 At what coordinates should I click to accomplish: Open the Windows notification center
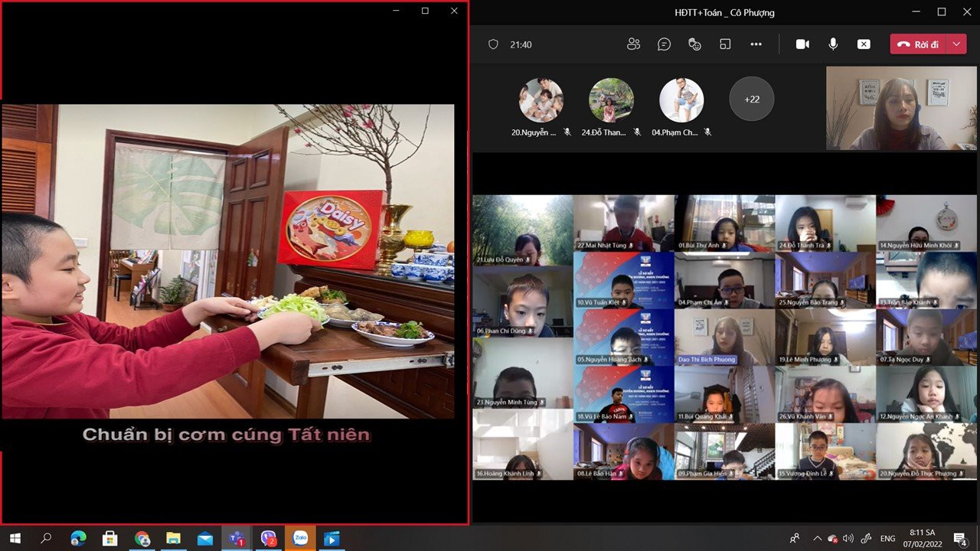(x=959, y=539)
